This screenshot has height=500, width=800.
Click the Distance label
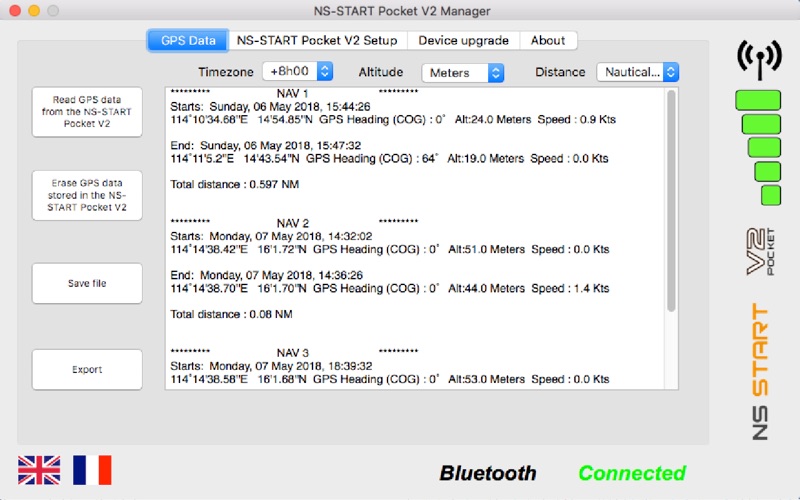(560, 72)
